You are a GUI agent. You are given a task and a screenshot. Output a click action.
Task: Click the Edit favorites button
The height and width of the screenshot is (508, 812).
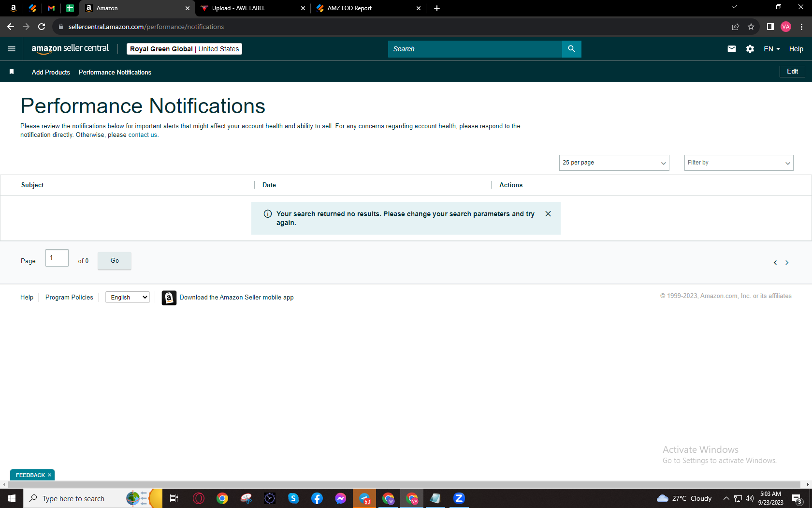pyautogui.click(x=792, y=72)
